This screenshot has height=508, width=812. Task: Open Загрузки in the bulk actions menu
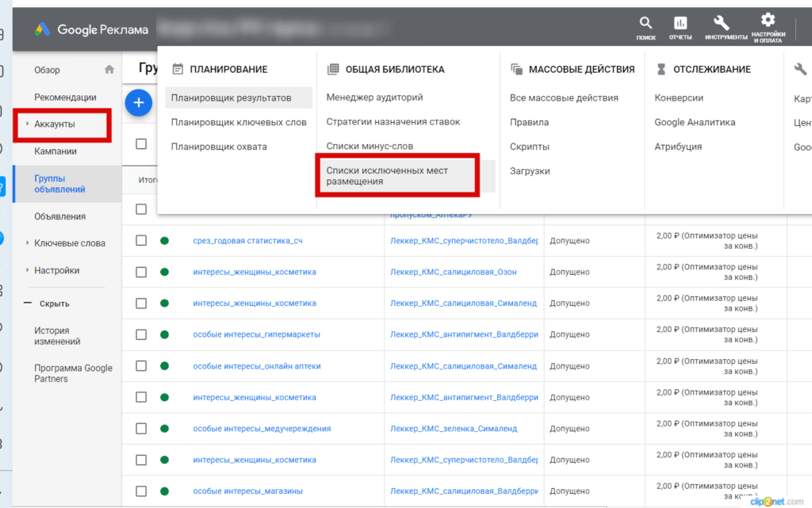tap(530, 170)
